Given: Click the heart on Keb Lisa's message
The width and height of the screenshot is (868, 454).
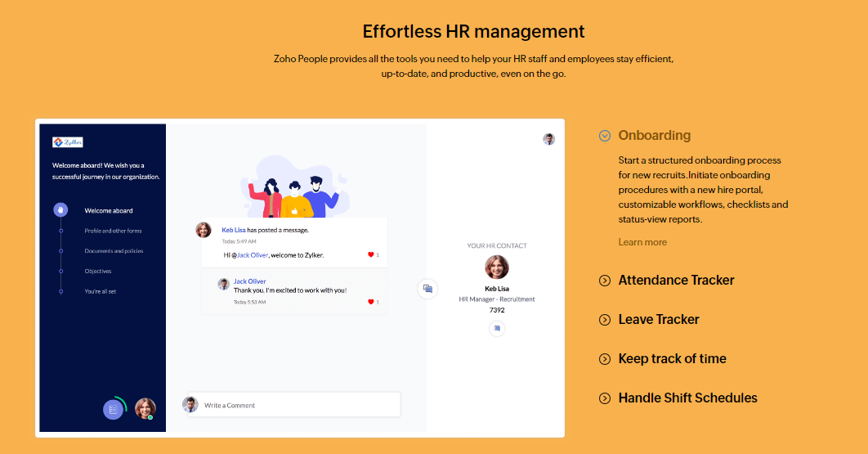Looking at the screenshot, I should 371,255.
